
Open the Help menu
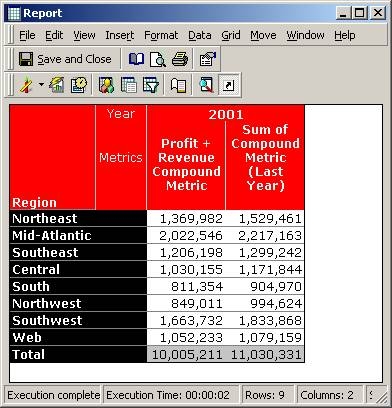click(345, 35)
